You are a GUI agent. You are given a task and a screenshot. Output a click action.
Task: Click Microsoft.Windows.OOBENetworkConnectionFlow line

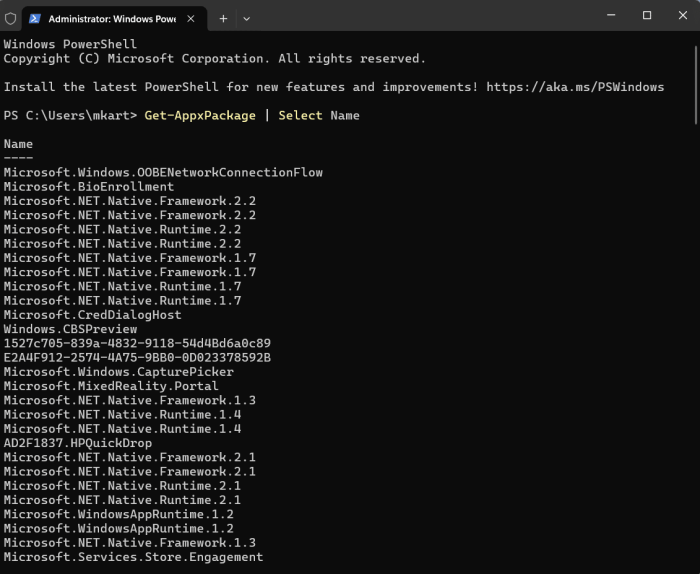pyautogui.click(x=163, y=173)
